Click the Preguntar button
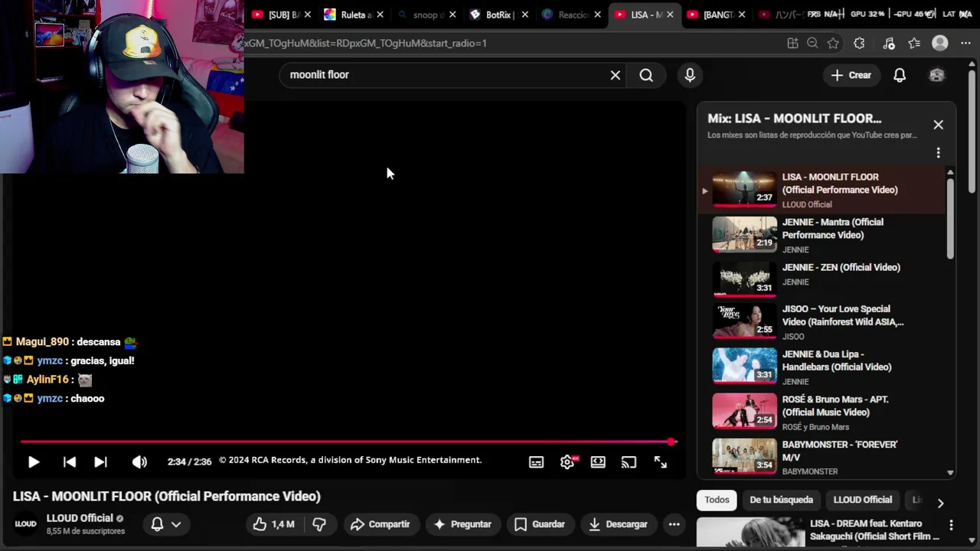Screen dimensions: 980x551 [462, 524]
